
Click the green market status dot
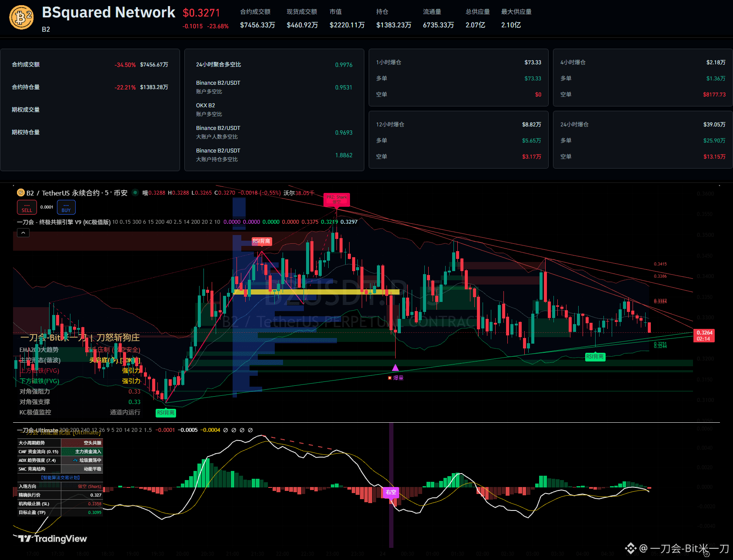135,192
